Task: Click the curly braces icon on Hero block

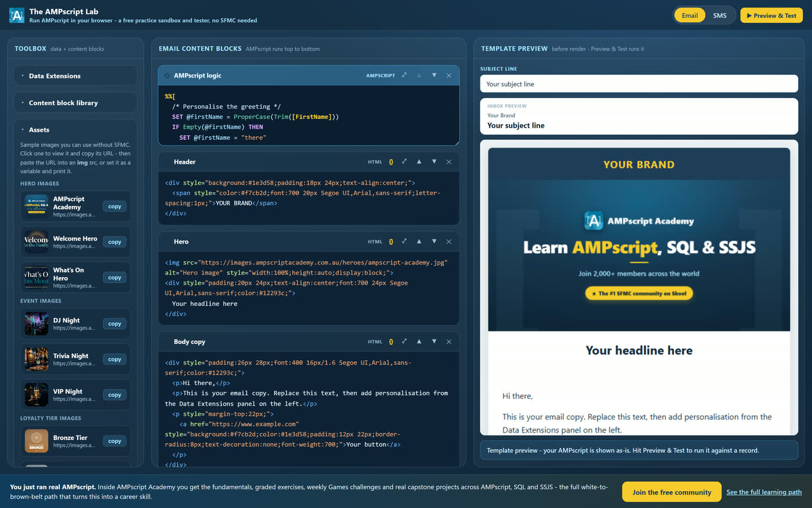Action: click(391, 241)
